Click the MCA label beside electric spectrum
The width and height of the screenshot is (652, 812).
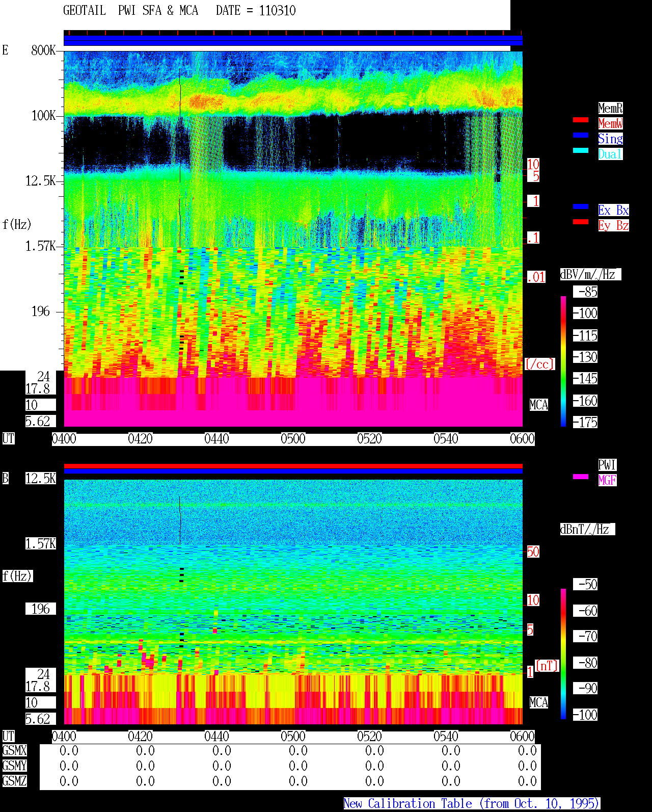click(539, 405)
